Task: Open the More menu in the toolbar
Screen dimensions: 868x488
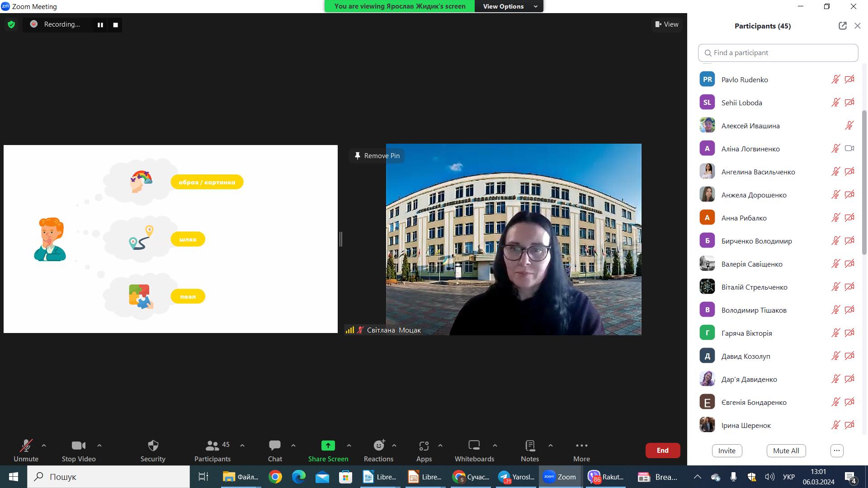Action: [x=581, y=446]
